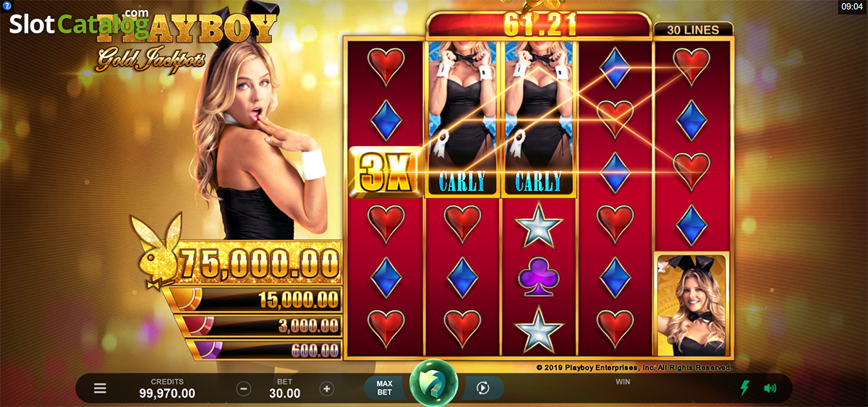This screenshot has height=407, width=868.
Task: Open the hamburger menu in bottom bar
Action: 100,388
